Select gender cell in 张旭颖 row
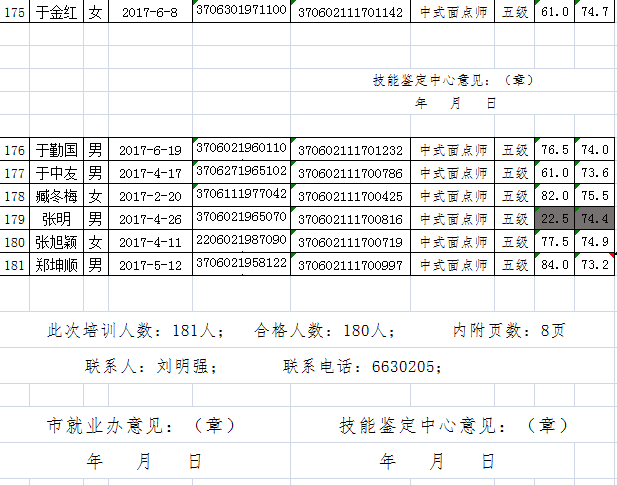 [x=96, y=242]
